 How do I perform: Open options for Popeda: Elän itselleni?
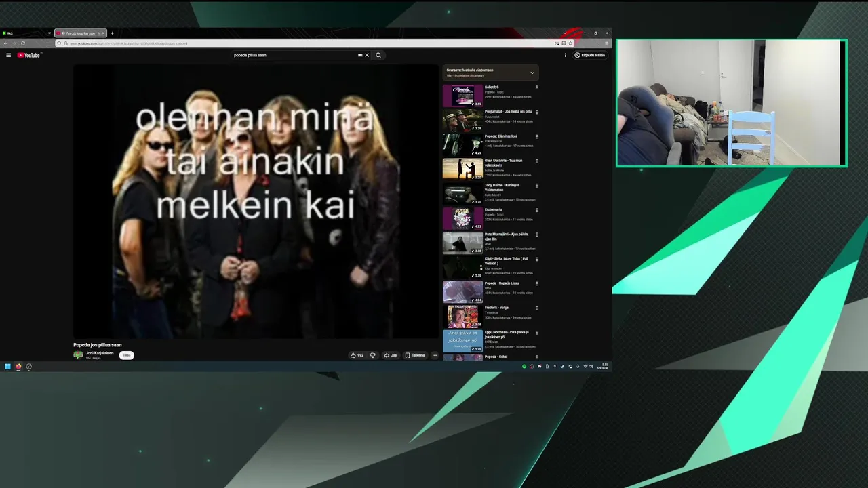click(x=537, y=136)
